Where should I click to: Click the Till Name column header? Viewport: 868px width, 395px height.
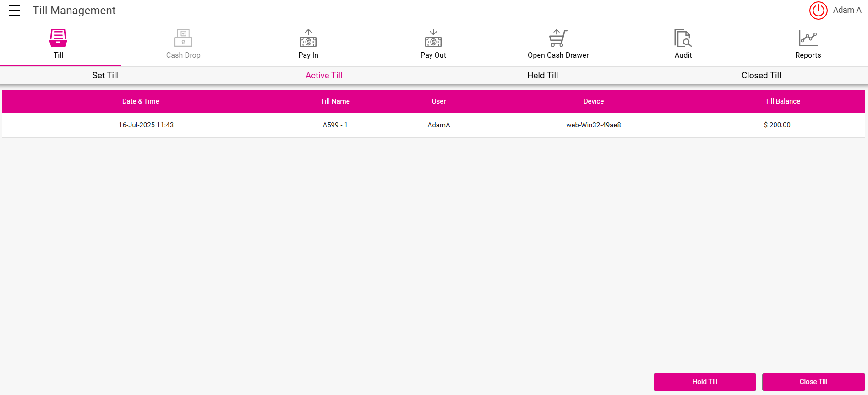point(335,101)
